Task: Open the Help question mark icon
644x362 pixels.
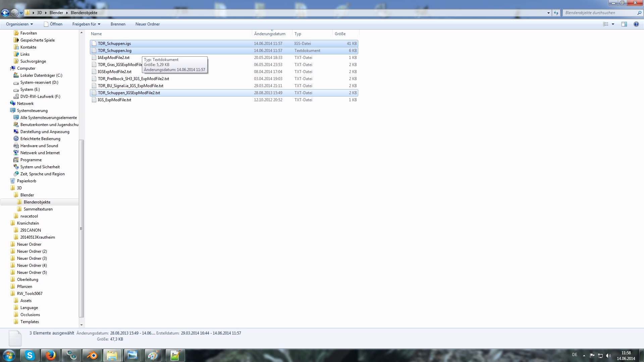Action: pos(636,24)
